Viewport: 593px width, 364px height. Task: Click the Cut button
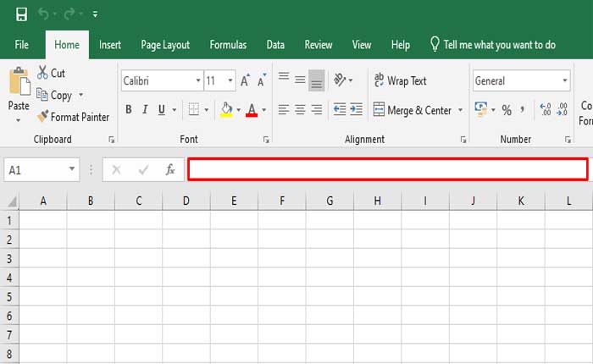point(51,74)
